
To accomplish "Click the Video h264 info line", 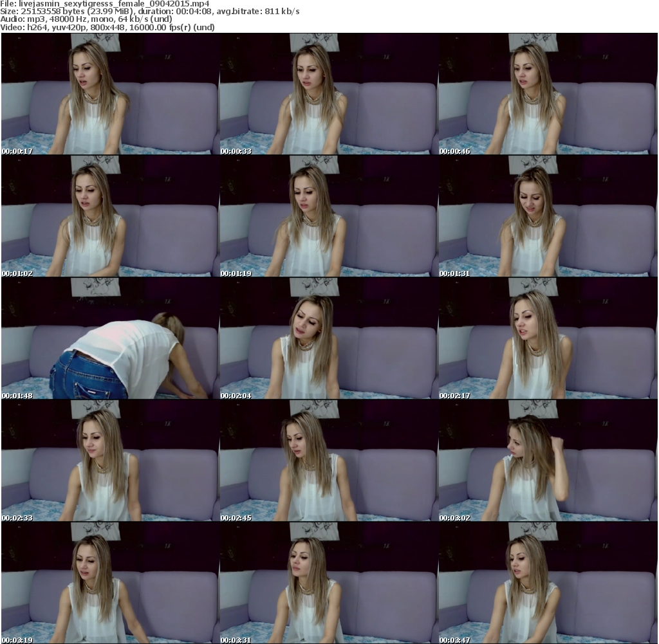I will tap(107, 27).
